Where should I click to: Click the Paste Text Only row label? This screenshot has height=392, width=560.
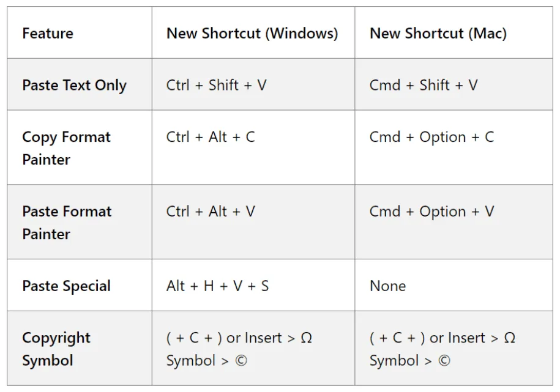click(74, 85)
